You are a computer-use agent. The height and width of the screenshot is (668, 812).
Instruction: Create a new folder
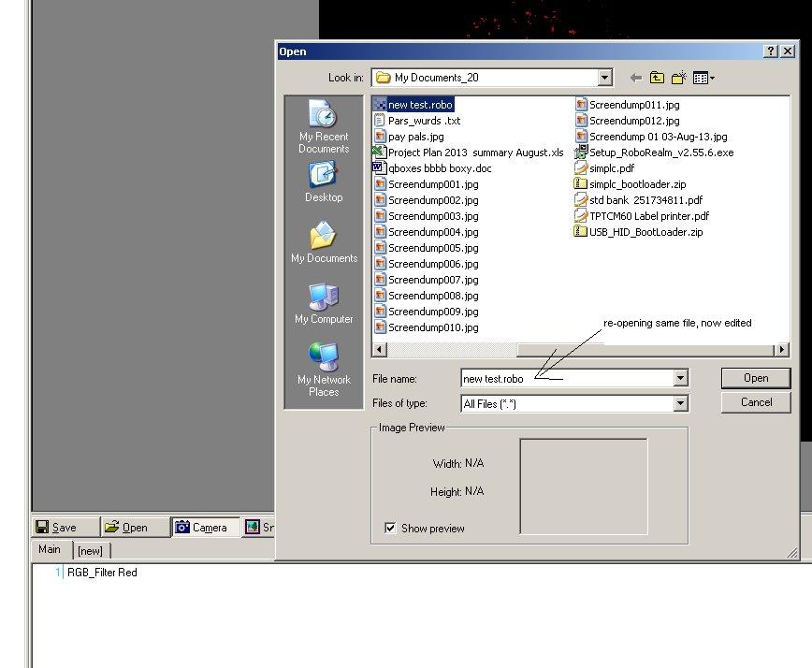click(x=679, y=79)
